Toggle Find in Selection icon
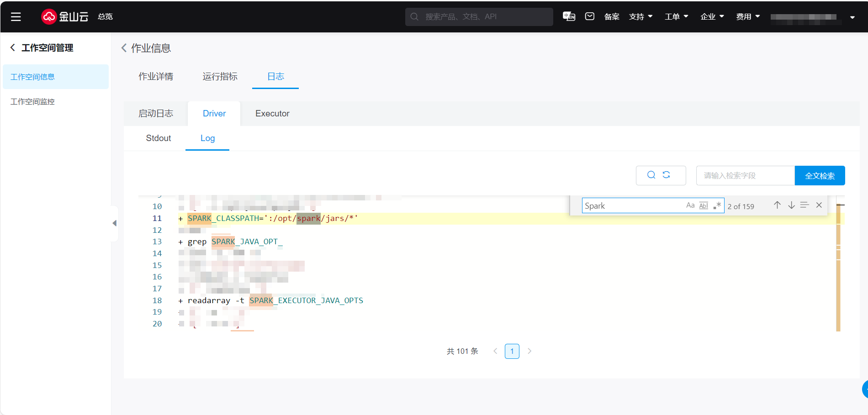 805,205
